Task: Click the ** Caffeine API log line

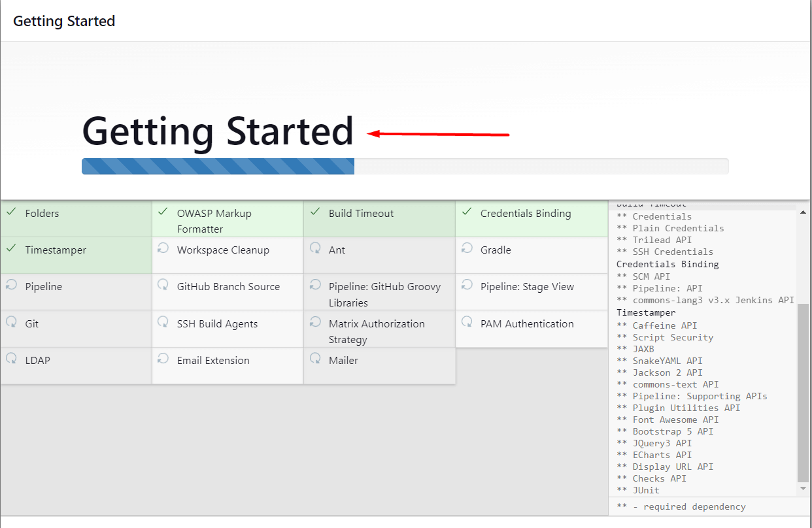Action: [657, 325]
